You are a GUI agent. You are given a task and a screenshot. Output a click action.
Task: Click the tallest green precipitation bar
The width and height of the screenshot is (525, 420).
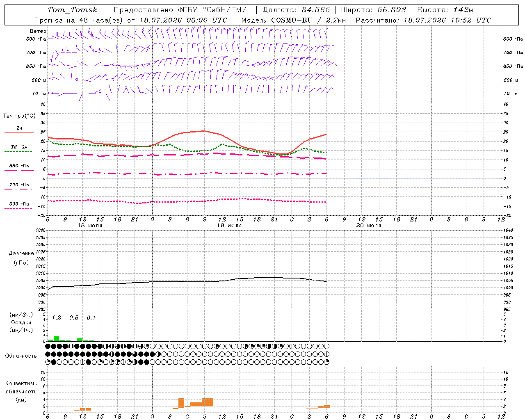(56, 339)
